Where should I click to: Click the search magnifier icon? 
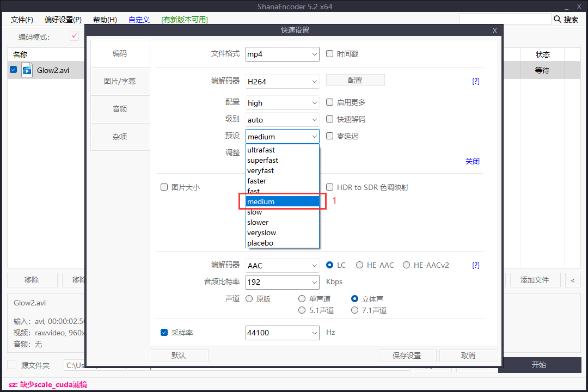coord(558,19)
